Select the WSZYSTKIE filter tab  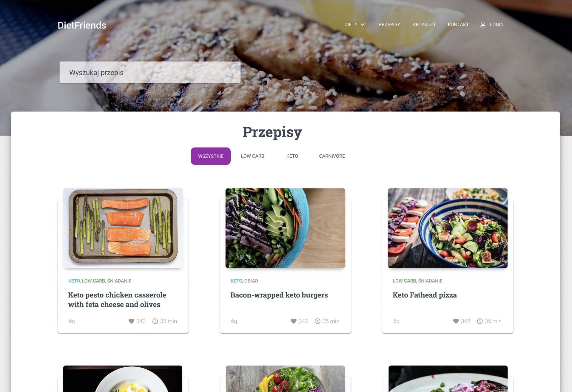[211, 156]
